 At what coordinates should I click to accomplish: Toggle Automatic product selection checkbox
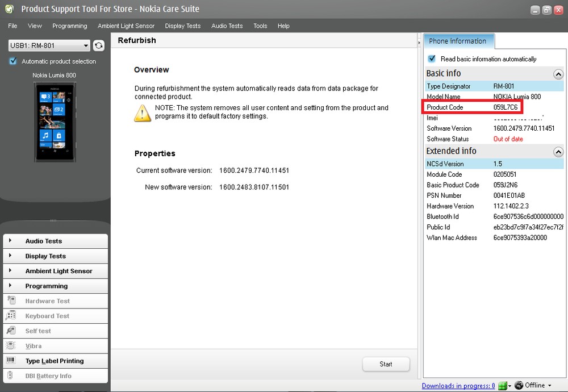[13, 61]
